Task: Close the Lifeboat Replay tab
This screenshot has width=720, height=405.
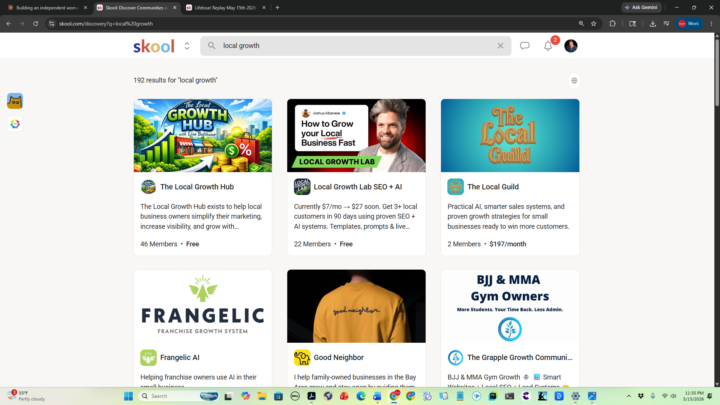Action: pyautogui.click(x=264, y=8)
